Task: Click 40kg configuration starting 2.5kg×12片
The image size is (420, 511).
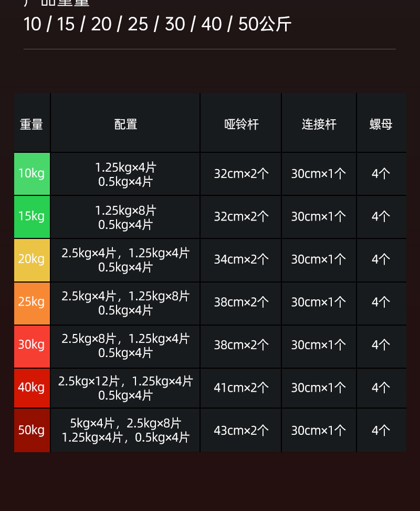Action: tap(125, 388)
